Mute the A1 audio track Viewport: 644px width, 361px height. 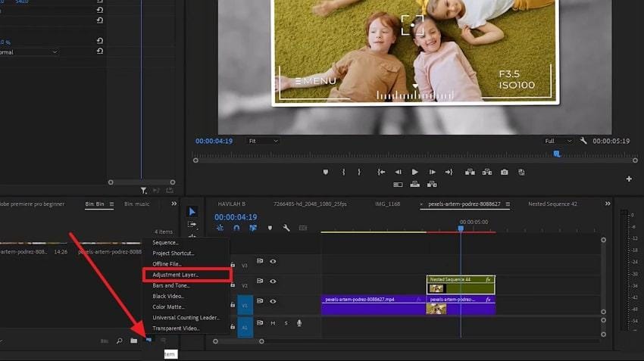pyautogui.click(x=273, y=323)
